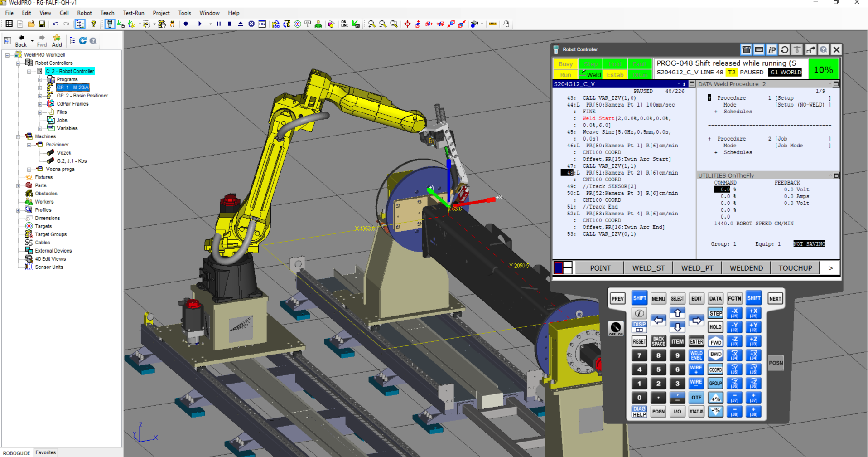Screen dimensions: 868x457
Task: Click the ON LINE toolbar icon
Action: (x=344, y=24)
